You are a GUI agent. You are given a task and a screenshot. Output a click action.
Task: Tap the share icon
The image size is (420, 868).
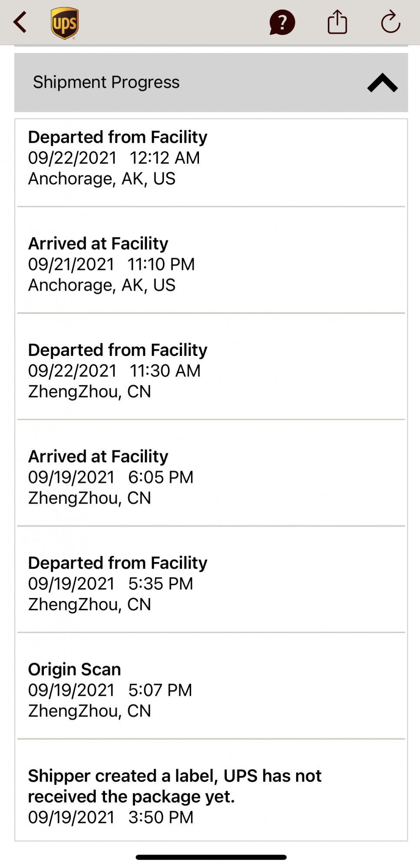point(337,22)
